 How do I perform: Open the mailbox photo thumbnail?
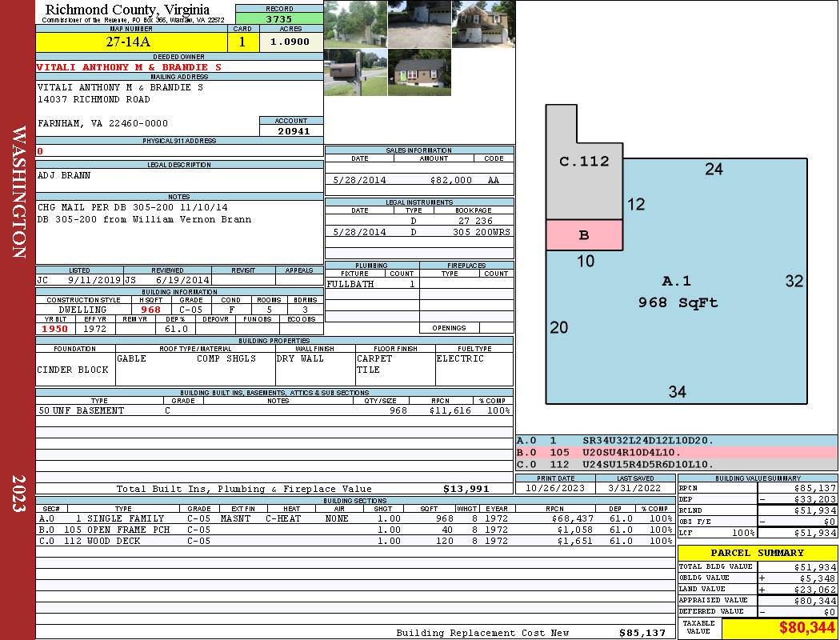coord(356,72)
